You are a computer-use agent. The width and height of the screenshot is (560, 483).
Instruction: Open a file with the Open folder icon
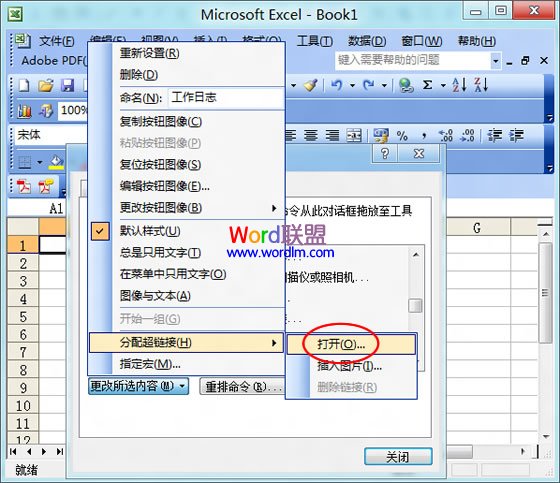click(46, 85)
